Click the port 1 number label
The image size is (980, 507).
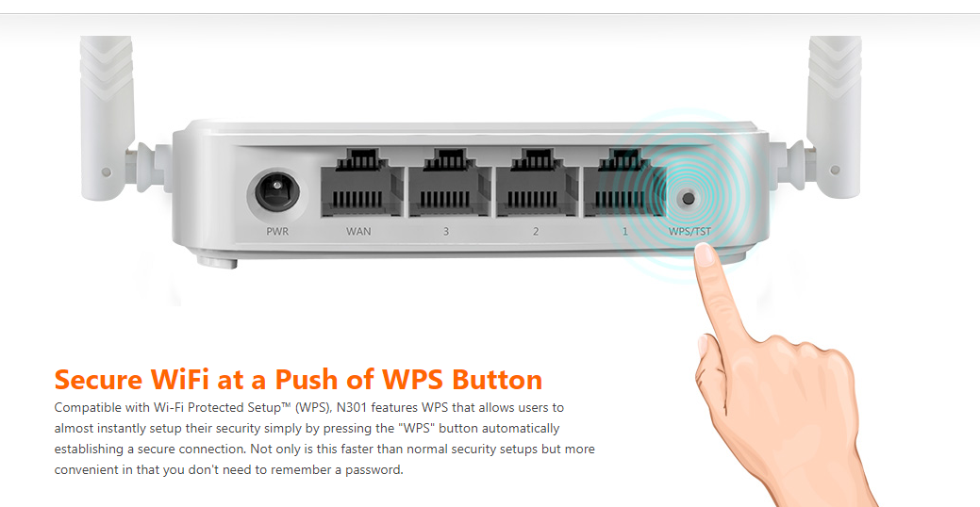[625, 231]
